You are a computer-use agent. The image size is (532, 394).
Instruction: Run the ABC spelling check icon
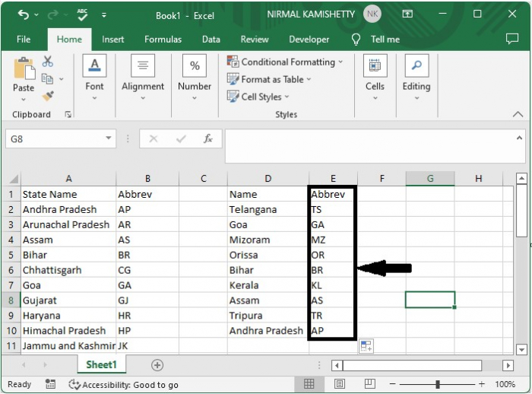pos(82,14)
